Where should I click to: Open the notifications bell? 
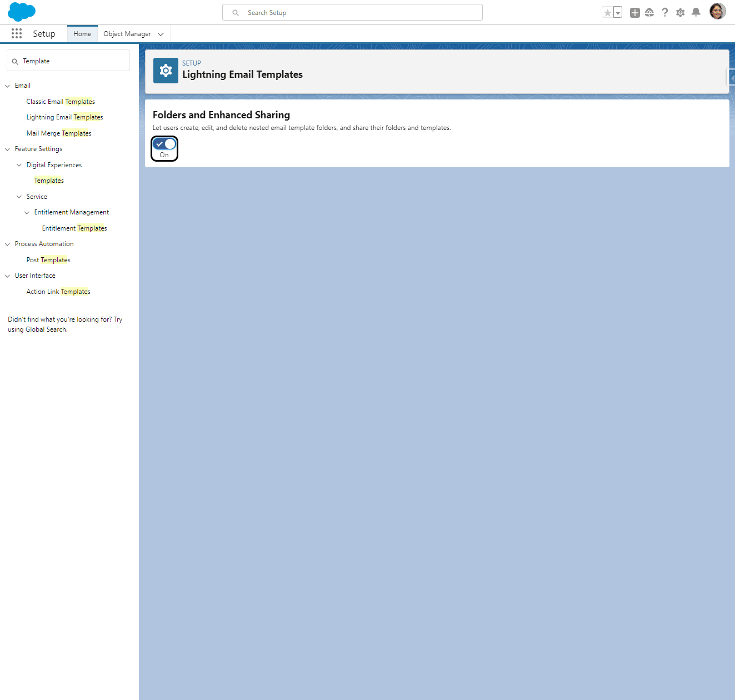pyautogui.click(x=696, y=12)
